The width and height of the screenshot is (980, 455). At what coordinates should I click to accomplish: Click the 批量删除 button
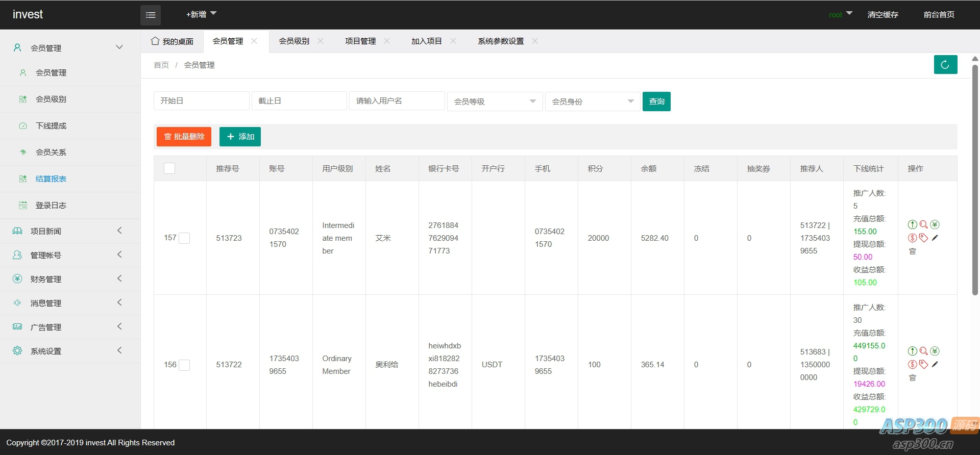tap(184, 137)
